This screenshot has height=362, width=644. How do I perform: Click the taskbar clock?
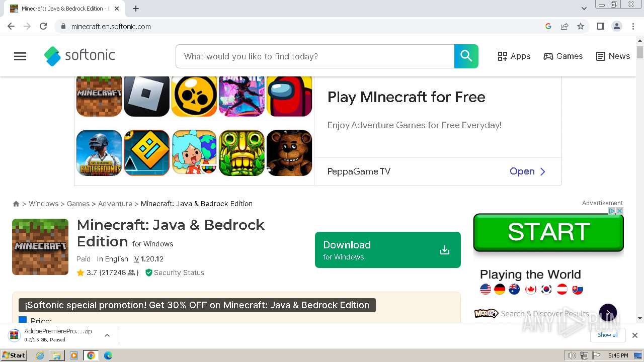[x=618, y=355]
